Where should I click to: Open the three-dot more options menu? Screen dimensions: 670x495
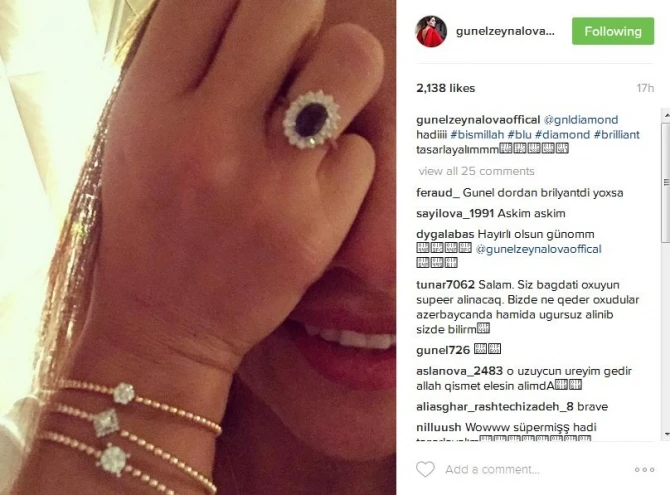(x=644, y=470)
